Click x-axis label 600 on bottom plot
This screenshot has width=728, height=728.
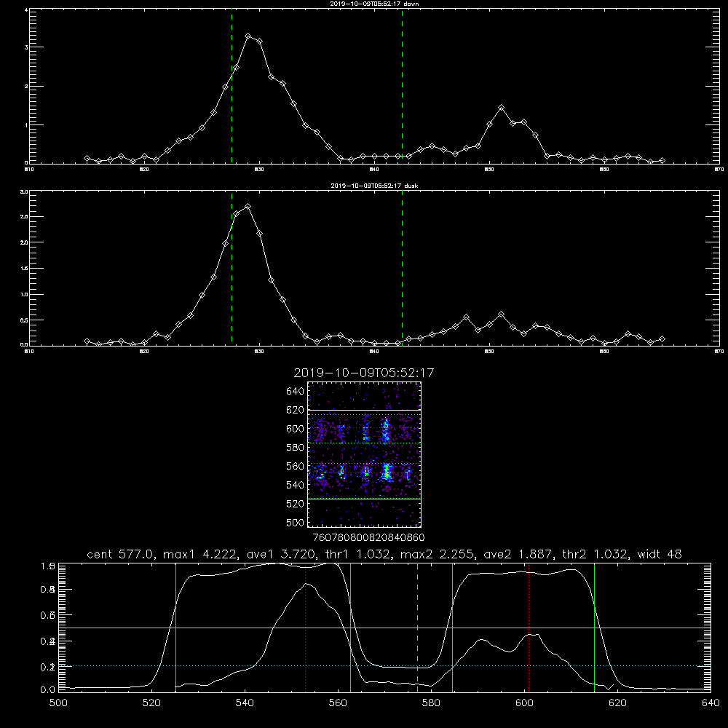525,703
